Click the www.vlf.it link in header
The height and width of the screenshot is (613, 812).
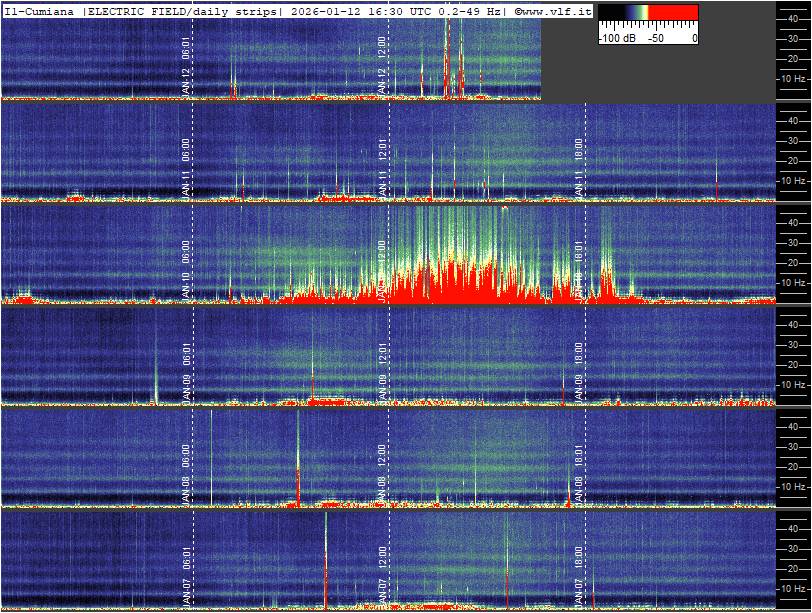tap(554, 10)
